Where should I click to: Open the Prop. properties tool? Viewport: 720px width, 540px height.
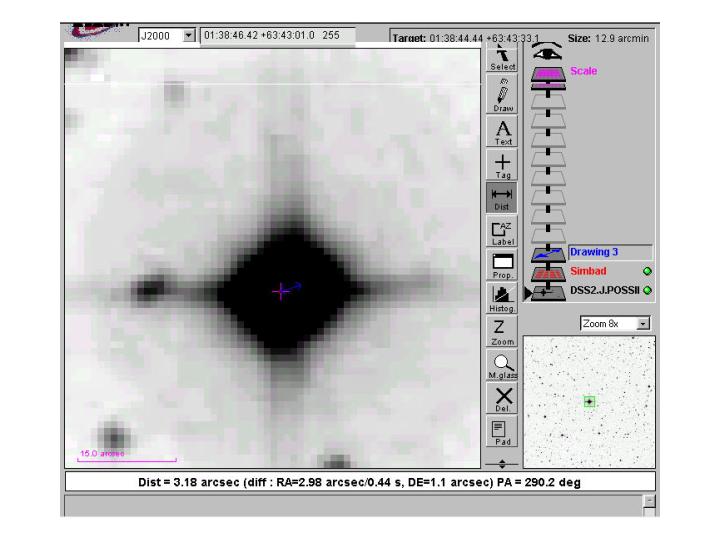502,265
